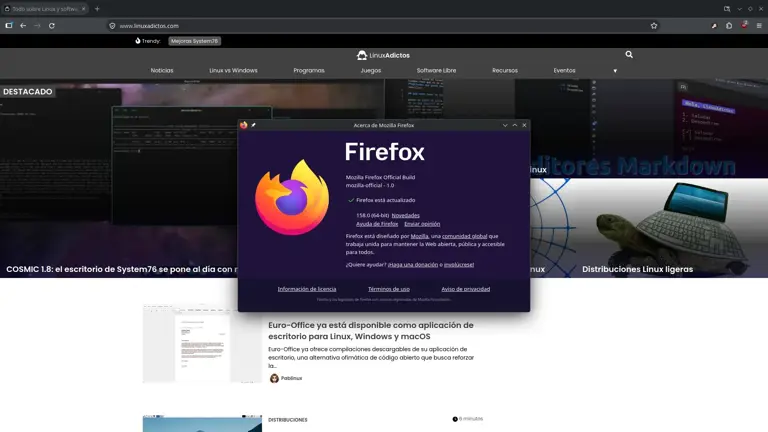Open comunidad global link
The height and width of the screenshot is (432, 768).
[464, 236]
